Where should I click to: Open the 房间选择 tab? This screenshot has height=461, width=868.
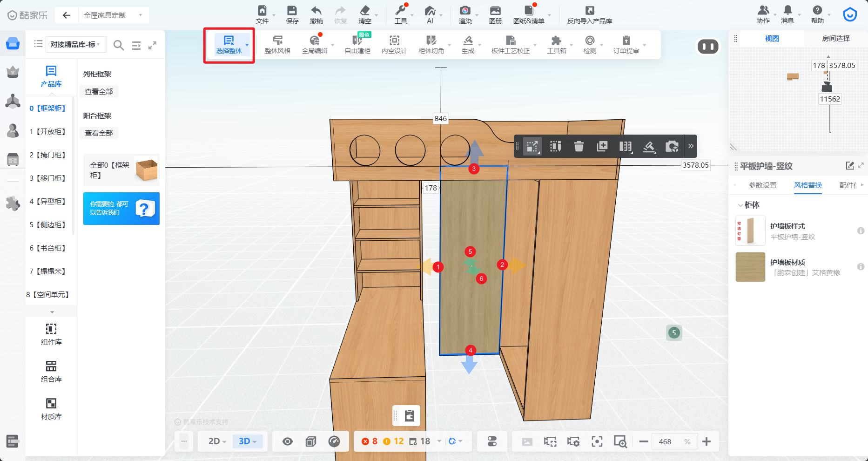(x=835, y=39)
